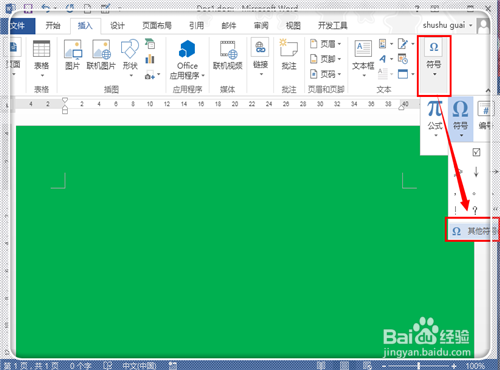Open the 形状 shapes gallery
This screenshot has width=500, height=370.
[x=130, y=49]
